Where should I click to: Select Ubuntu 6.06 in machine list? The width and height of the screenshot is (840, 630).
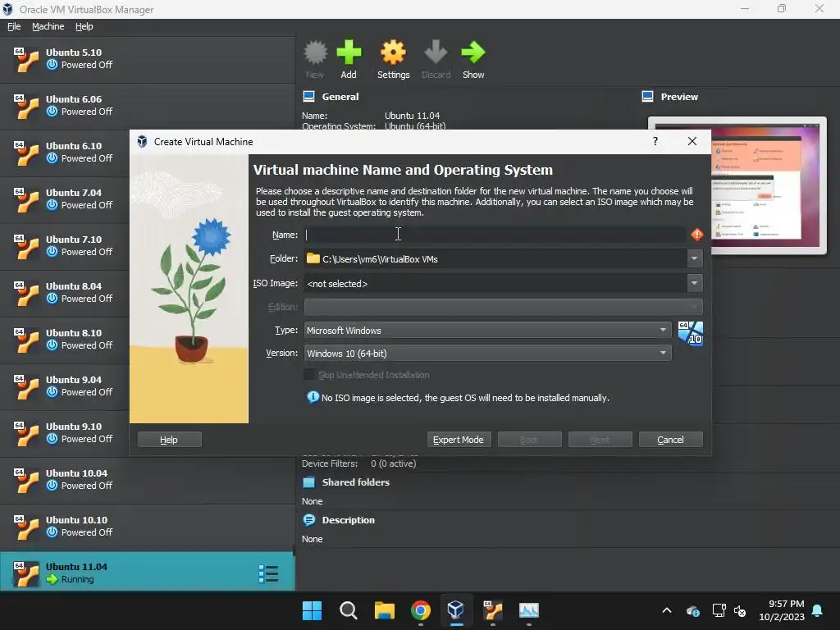pyautogui.click(x=148, y=106)
